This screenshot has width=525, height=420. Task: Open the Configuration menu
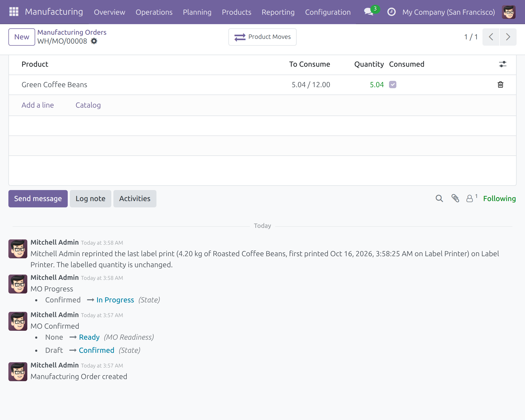[x=328, y=12]
